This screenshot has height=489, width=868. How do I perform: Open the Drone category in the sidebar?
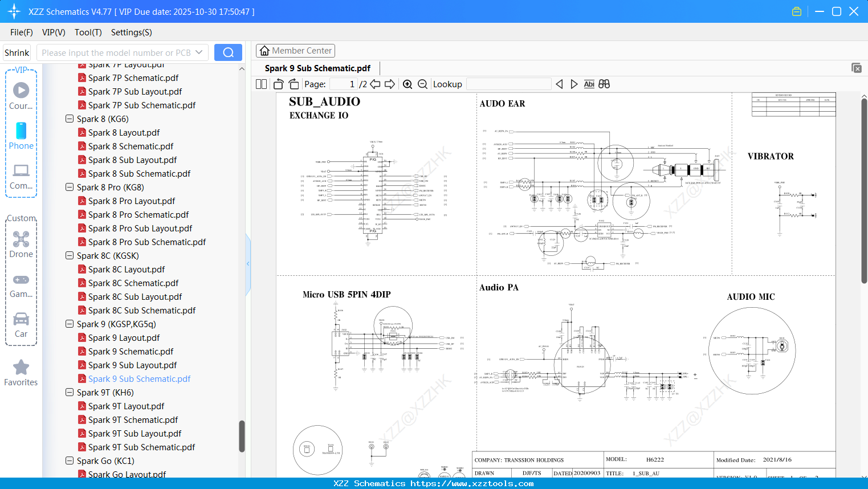(x=21, y=244)
